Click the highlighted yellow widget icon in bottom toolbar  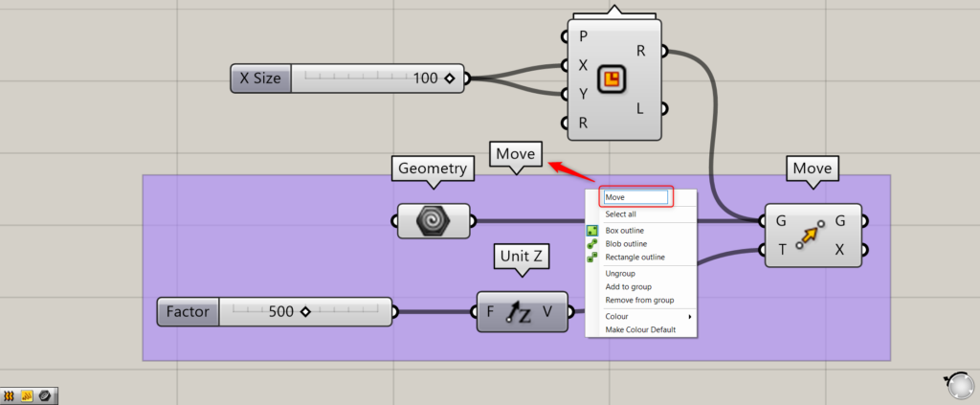click(x=27, y=394)
